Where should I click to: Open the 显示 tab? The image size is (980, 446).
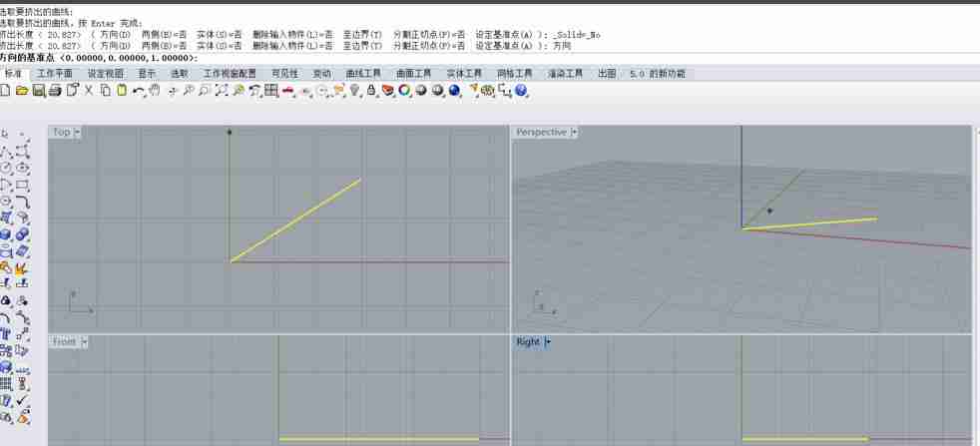tap(147, 74)
